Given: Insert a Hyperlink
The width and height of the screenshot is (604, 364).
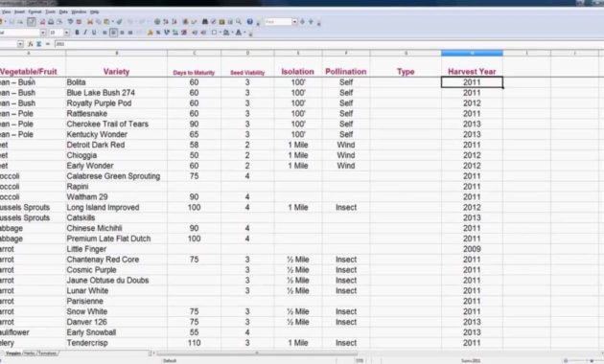Looking at the screenshot, I should tap(157, 22).
